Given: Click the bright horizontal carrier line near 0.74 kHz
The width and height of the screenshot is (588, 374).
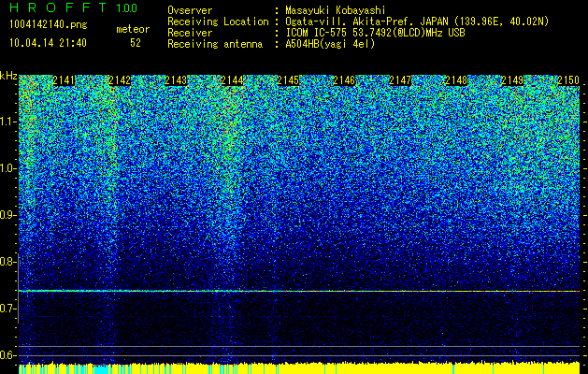Looking at the screenshot, I should pyautogui.click(x=299, y=291).
